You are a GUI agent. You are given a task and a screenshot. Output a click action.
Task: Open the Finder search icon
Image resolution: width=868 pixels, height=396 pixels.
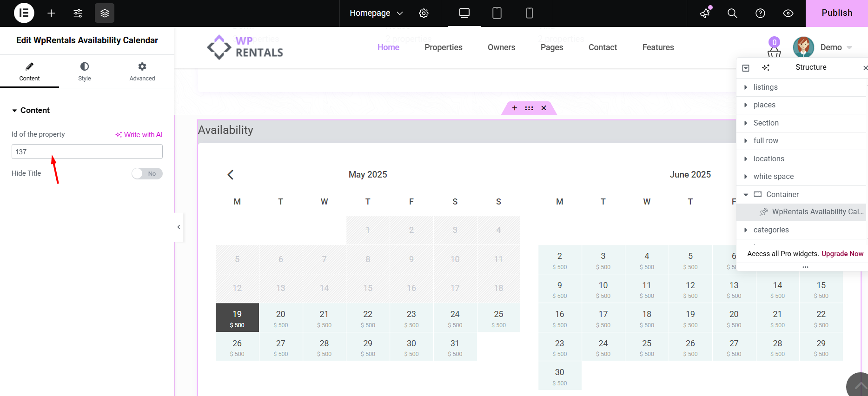(732, 13)
